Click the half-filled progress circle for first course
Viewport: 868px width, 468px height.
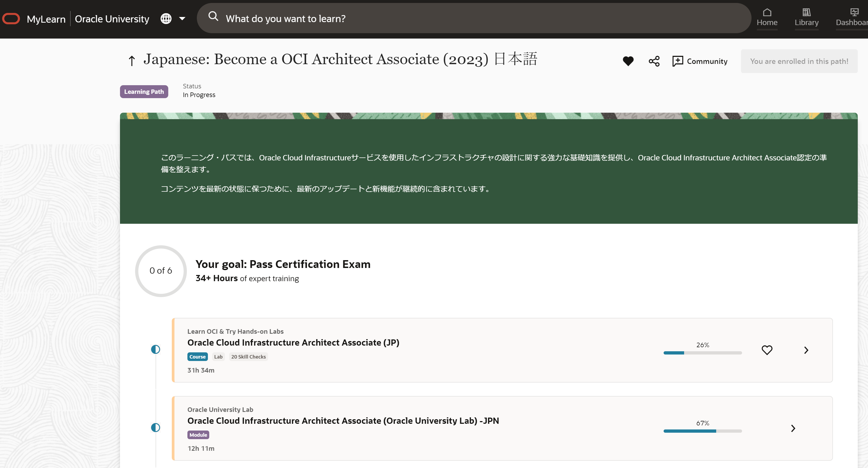tap(155, 349)
